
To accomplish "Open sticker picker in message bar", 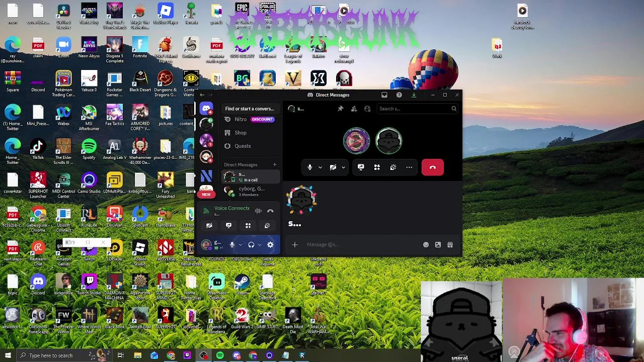I will point(438,245).
